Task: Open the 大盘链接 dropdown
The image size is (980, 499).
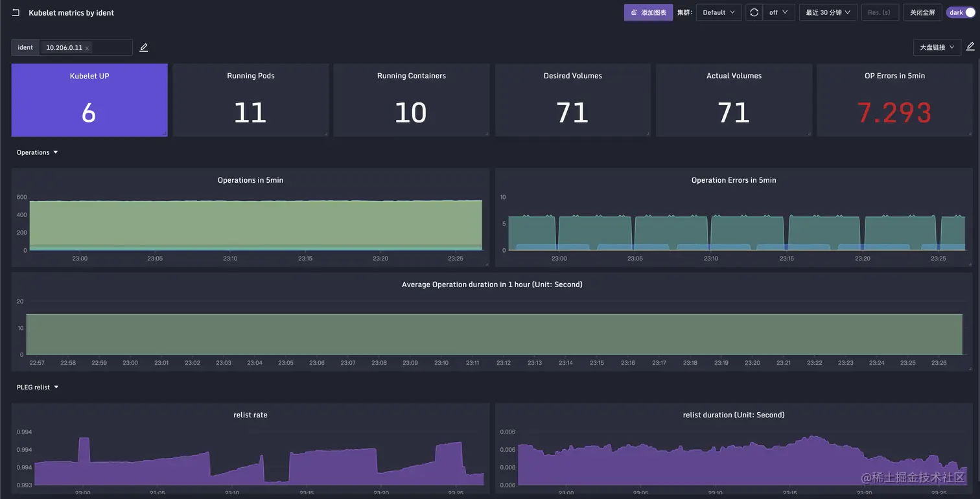Action: (937, 47)
